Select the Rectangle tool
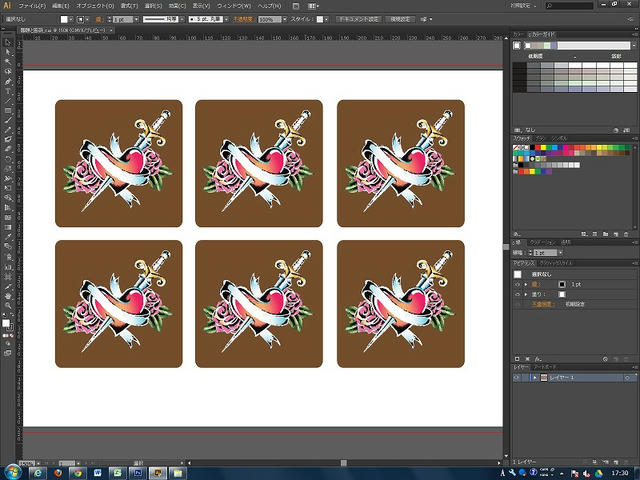The image size is (640, 480). pos(8,111)
